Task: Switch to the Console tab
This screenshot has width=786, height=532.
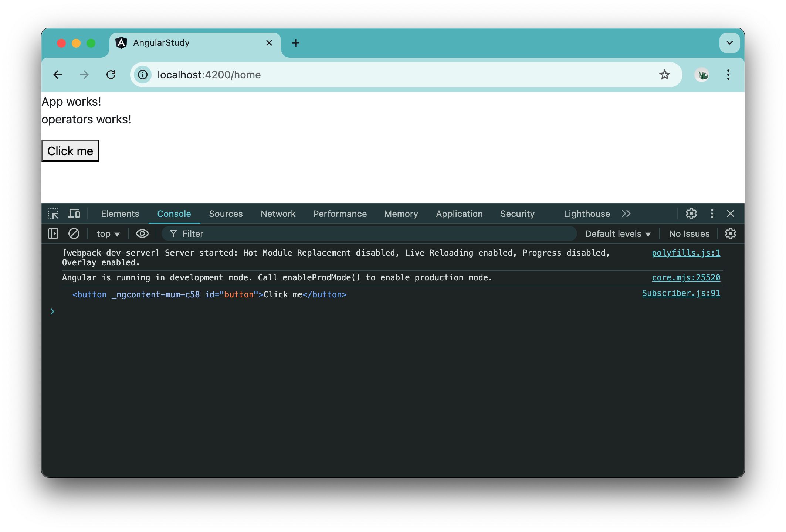Action: point(174,214)
